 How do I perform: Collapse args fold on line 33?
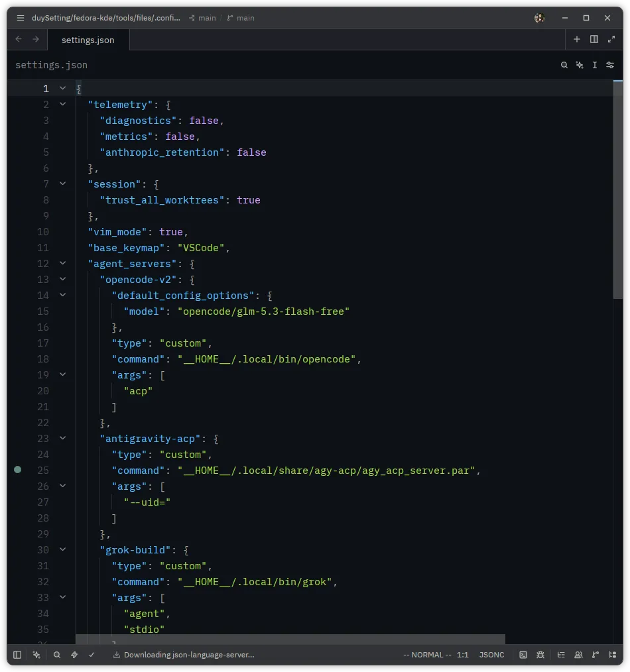62,597
